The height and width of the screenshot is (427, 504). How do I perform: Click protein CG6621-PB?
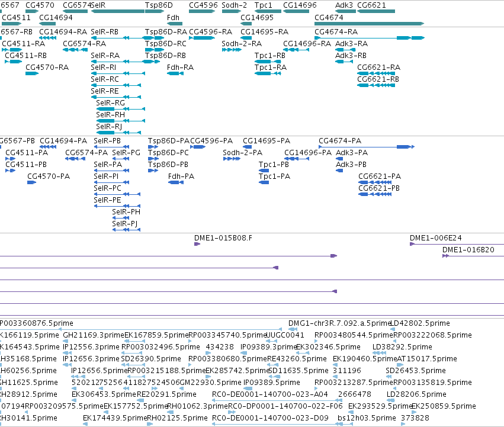click(379, 188)
